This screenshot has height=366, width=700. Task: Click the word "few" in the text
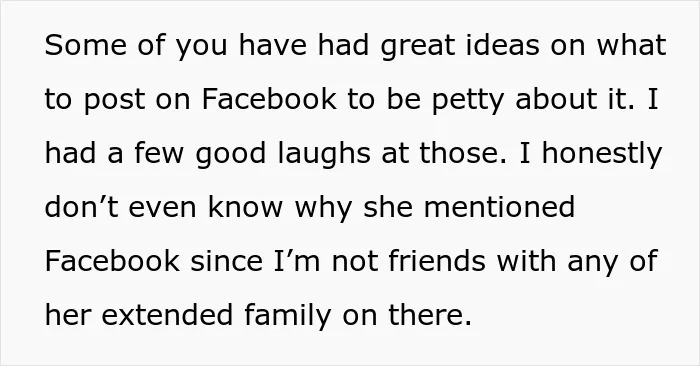[159, 152]
